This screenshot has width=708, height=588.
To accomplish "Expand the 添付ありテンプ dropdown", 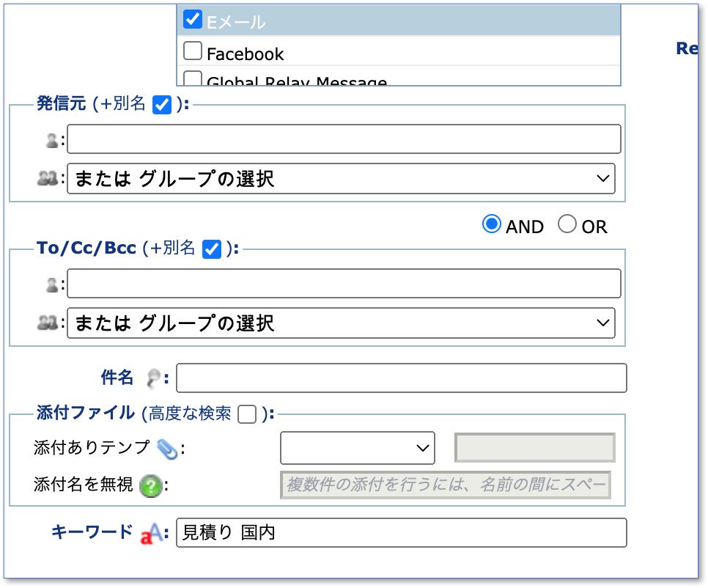I will (x=358, y=448).
